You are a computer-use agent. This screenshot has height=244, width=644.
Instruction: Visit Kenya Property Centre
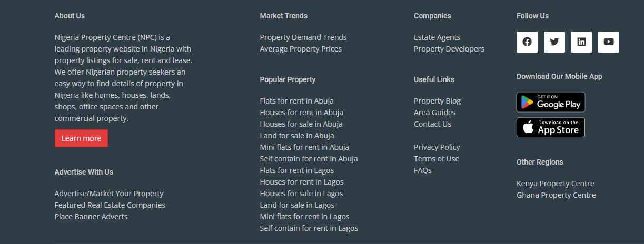(555, 184)
